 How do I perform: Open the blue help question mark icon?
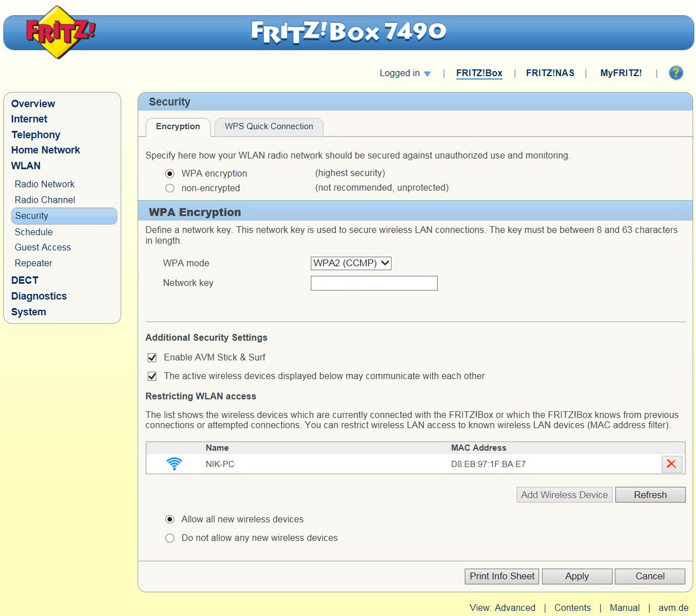(x=676, y=73)
